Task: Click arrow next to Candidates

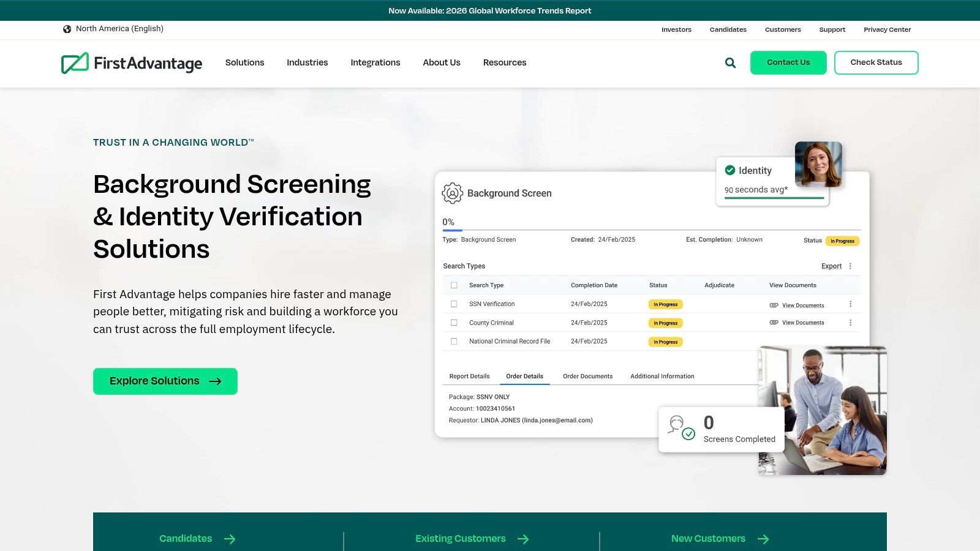Action: (230, 539)
